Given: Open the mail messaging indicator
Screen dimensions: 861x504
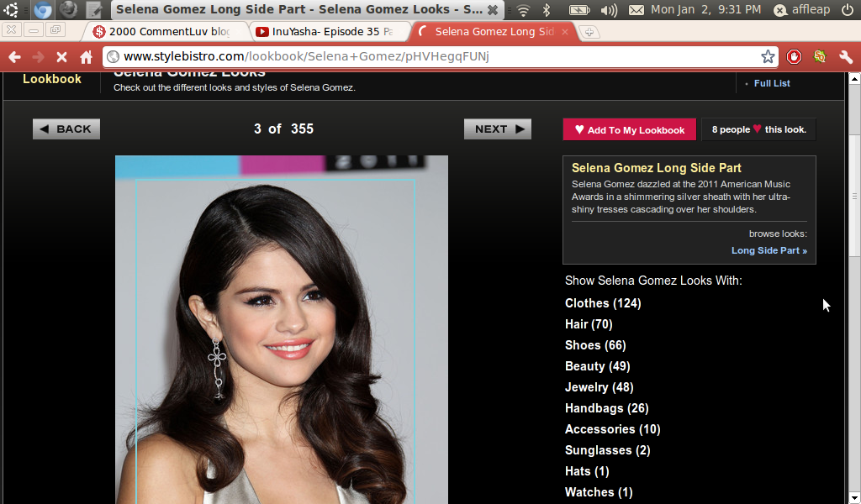Looking at the screenshot, I should point(636,10).
